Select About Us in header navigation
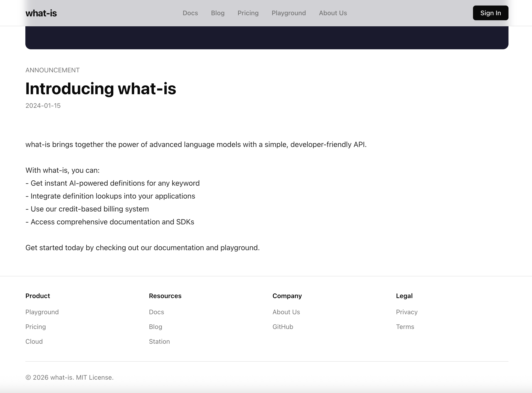The image size is (532, 393). pyautogui.click(x=333, y=13)
